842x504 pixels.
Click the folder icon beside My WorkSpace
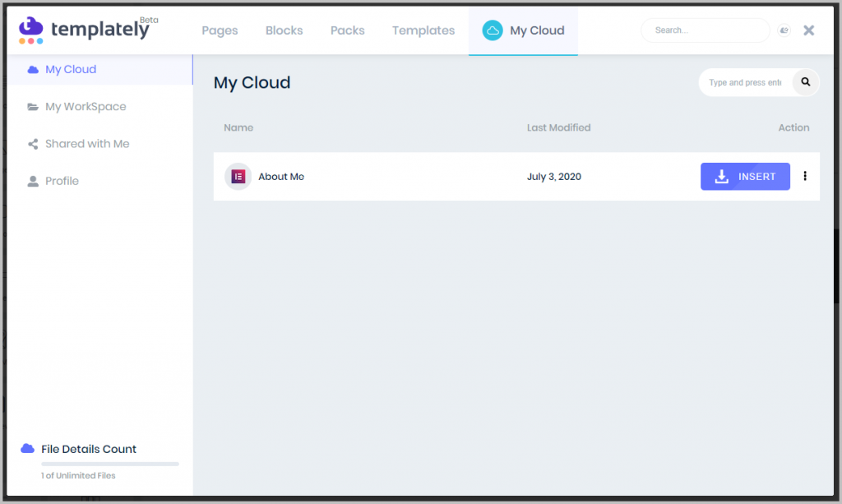click(33, 107)
